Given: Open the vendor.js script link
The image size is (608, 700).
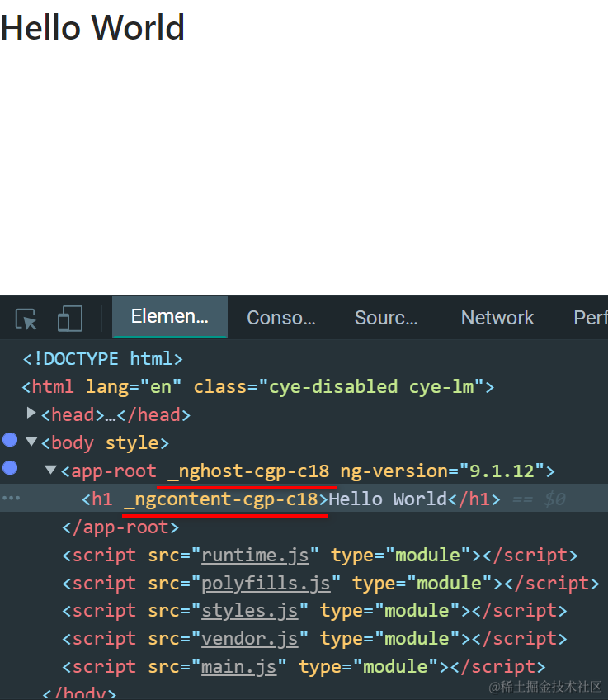Looking at the screenshot, I should click(249, 639).
